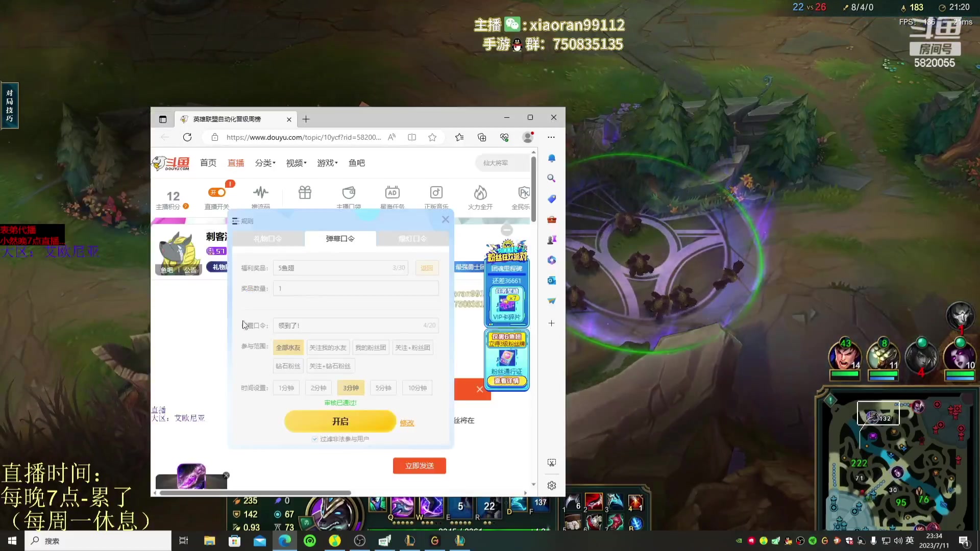This screenshot has height=551, width=980.
Task: Toggle split screen icon in address bar
Action: click(412, 137)
